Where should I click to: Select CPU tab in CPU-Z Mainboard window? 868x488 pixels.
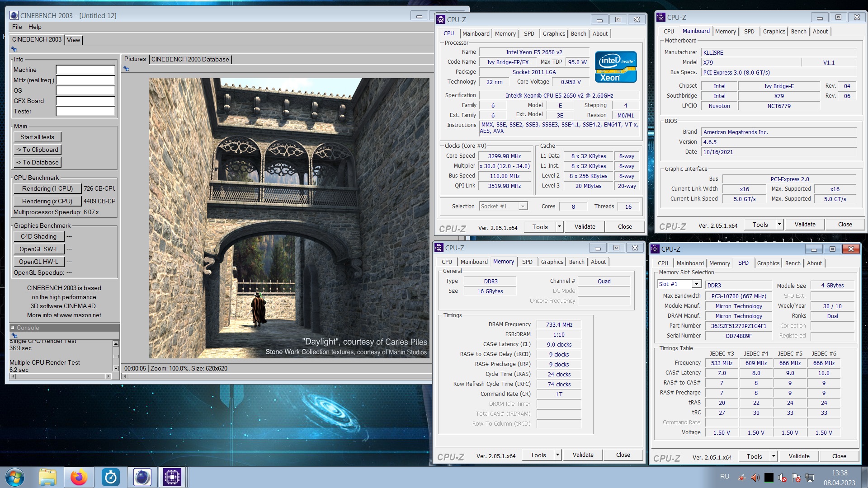[x=669, y=31]
